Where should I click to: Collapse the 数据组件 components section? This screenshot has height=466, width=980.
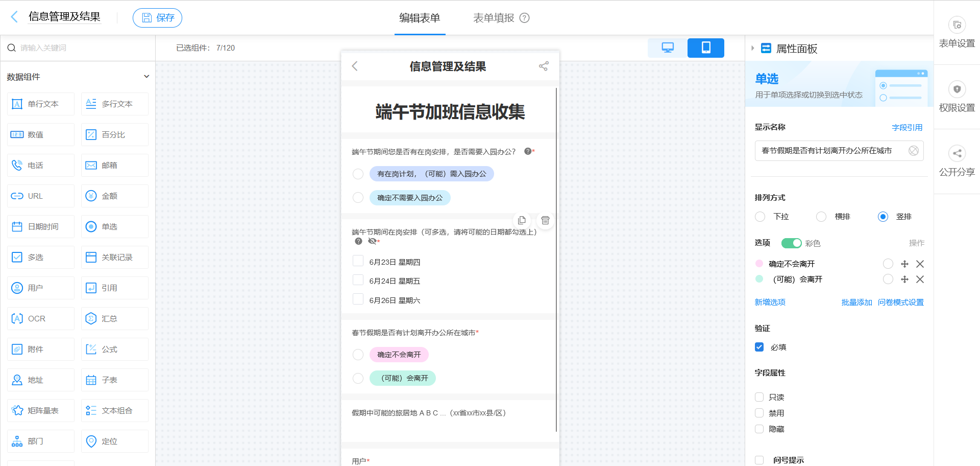pyautogui.click(x=146, y=76)
